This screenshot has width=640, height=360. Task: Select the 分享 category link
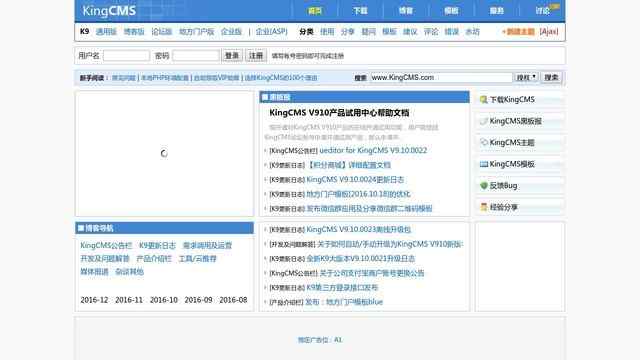348,31
